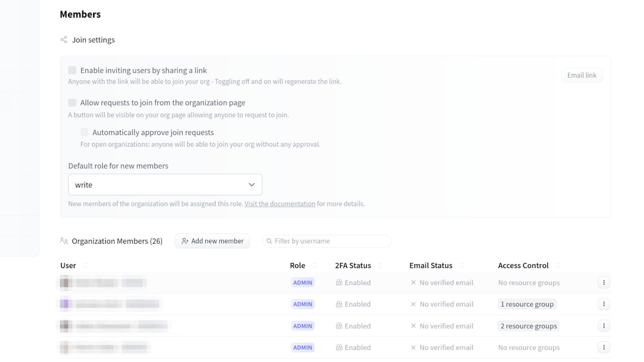
Task: Sort by the Email Status column sort icon
Action: 462,265
